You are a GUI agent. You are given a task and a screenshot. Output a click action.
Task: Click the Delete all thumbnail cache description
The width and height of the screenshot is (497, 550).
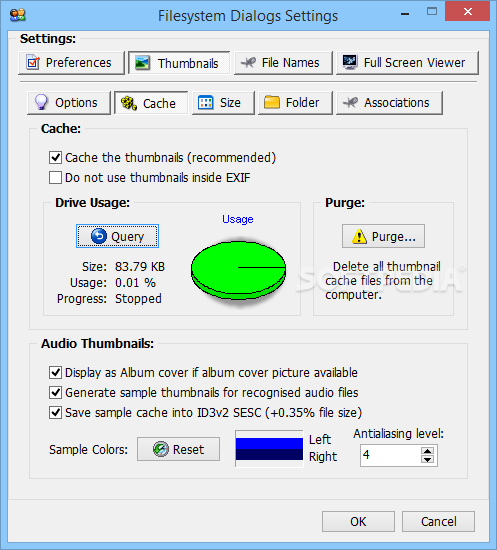[383, 281]
